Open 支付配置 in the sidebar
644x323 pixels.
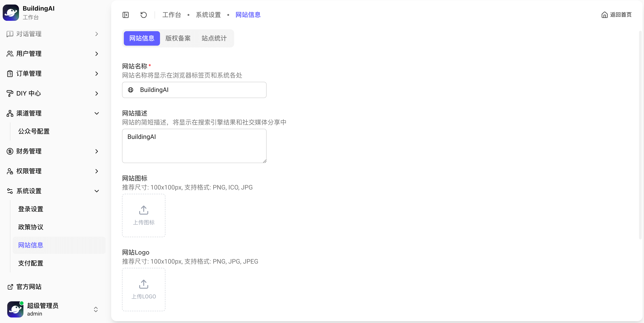(x=31, y=263)
